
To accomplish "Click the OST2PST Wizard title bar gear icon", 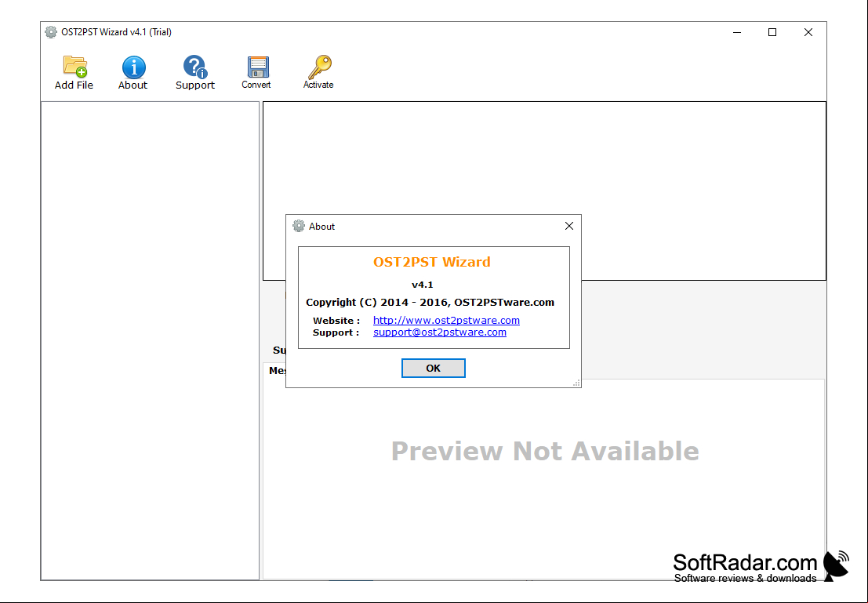I will pyautogui.click(x=51, y=32).
